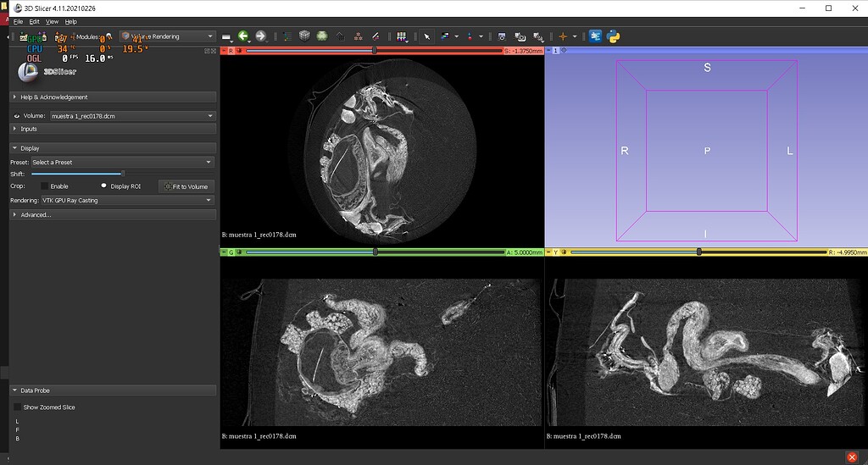Toggle volume visibility eye icon
The image size is (868, 465).
point(16,116)
